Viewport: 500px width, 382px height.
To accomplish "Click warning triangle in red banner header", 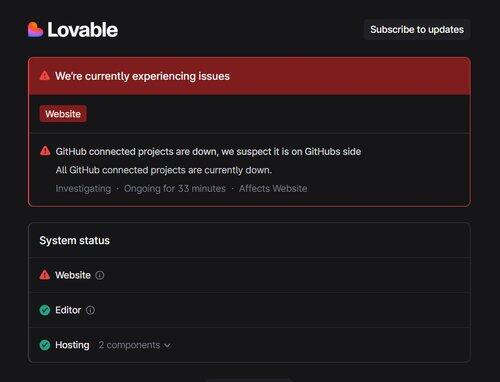I will [x=45, y=76].
